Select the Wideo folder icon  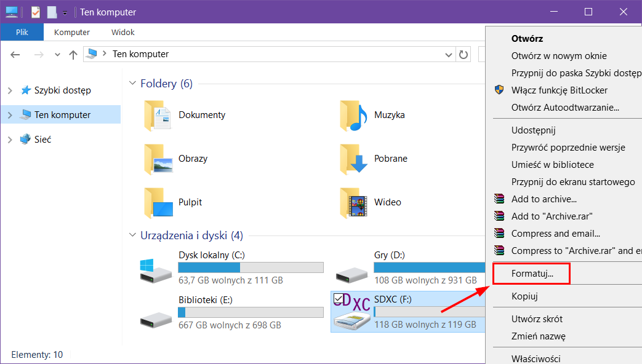[353, 203]
